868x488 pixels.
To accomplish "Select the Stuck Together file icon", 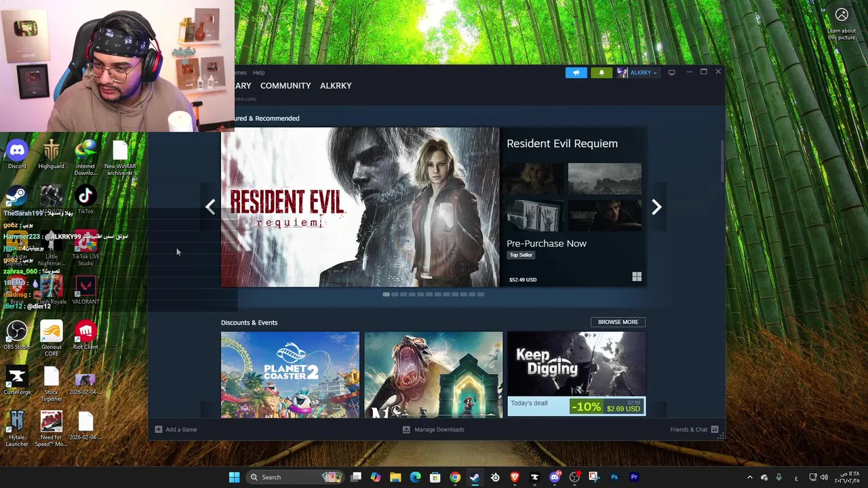I will [51, 384].
